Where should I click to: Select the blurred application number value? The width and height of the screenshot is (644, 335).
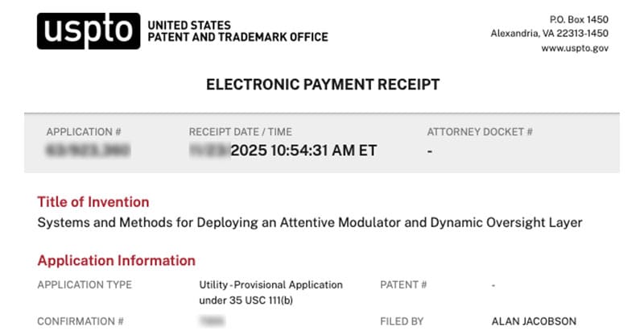click(x=88, y=151)
